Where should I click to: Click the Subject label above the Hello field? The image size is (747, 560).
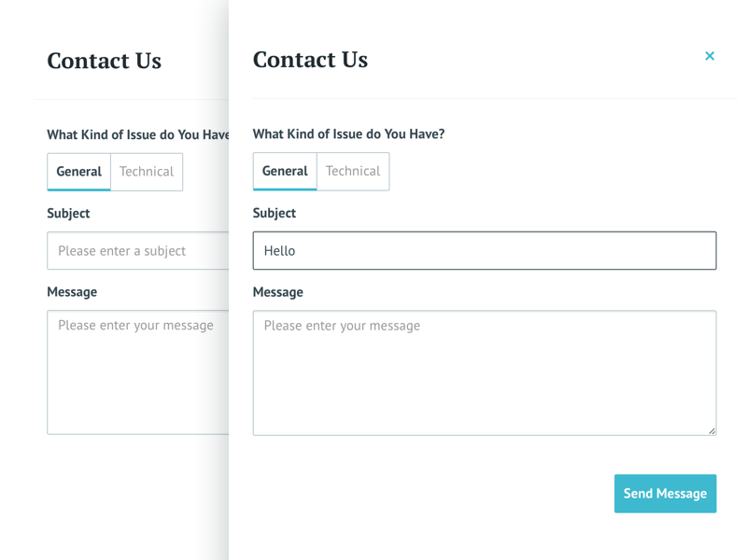[x=275, y=213]
